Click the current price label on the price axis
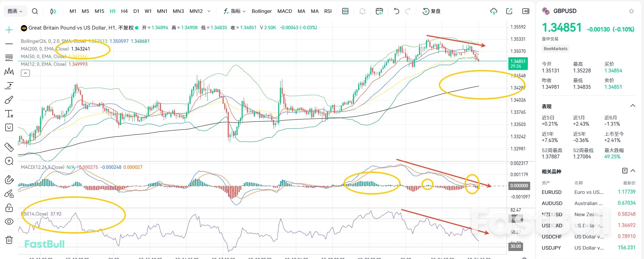The width and height of the screenshot is (644, 259). pyautogui.click(x=518, y=63)
